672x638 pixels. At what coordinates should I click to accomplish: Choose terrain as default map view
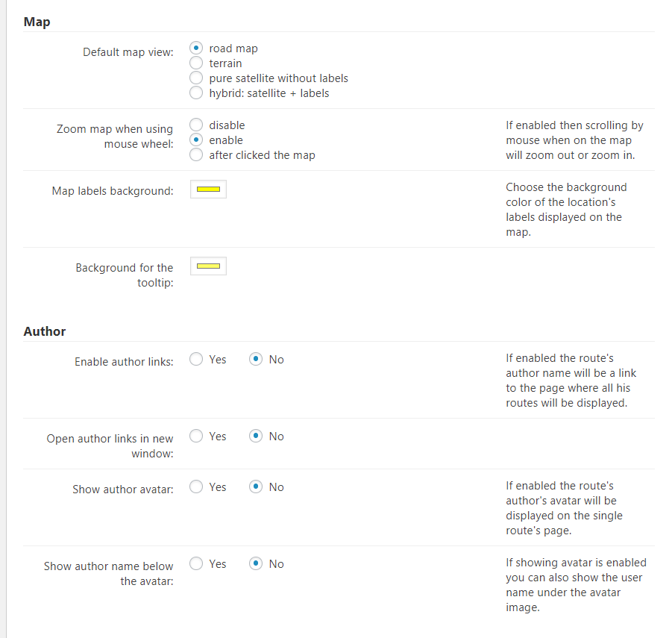196,63
